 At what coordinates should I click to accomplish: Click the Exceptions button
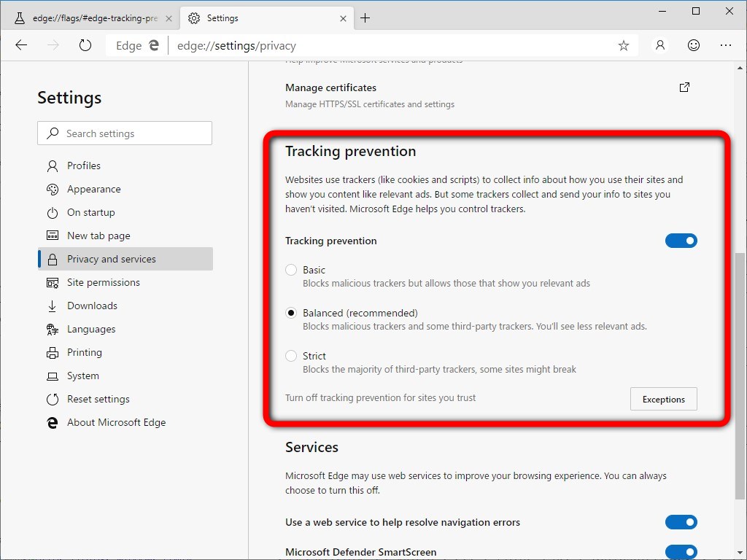(x=663, y=399)
